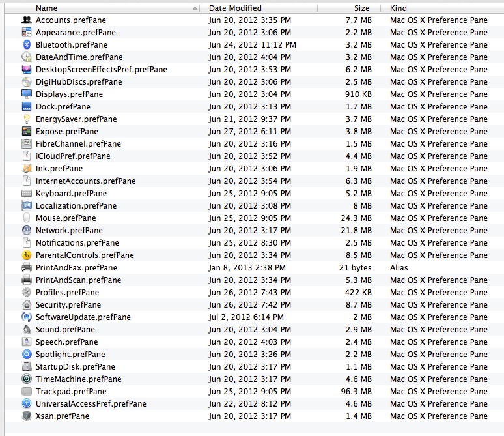Sort by the Size column header
This screenshot has width=504, height=436.
362,8
